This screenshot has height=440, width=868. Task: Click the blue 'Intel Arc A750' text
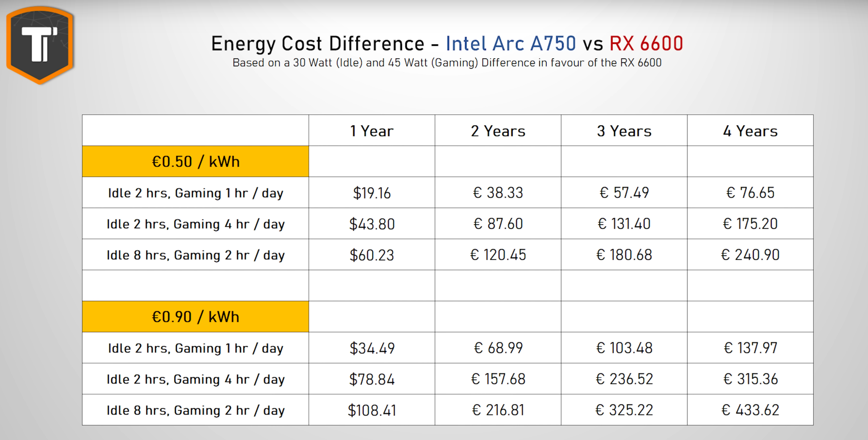tap(511, 44)
